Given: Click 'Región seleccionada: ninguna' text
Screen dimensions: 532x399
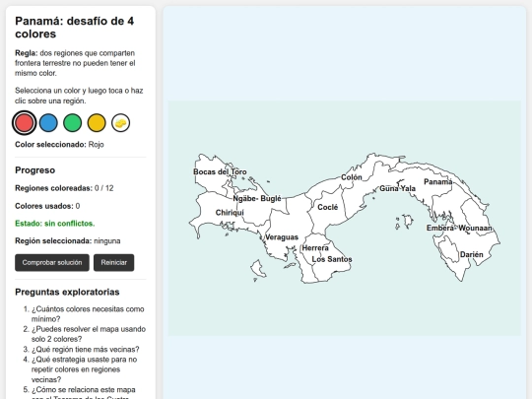Looking at the screenshot, I should point(68,241).
